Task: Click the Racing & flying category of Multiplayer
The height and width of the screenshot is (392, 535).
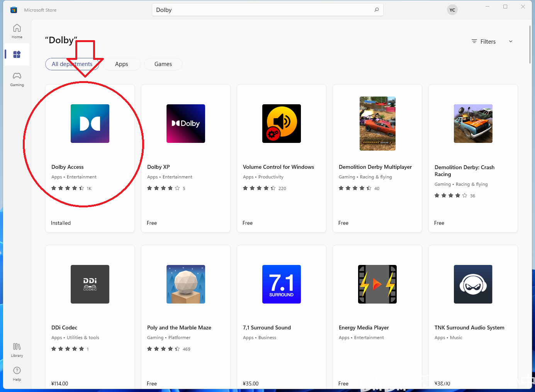Action: click(376, 177)
